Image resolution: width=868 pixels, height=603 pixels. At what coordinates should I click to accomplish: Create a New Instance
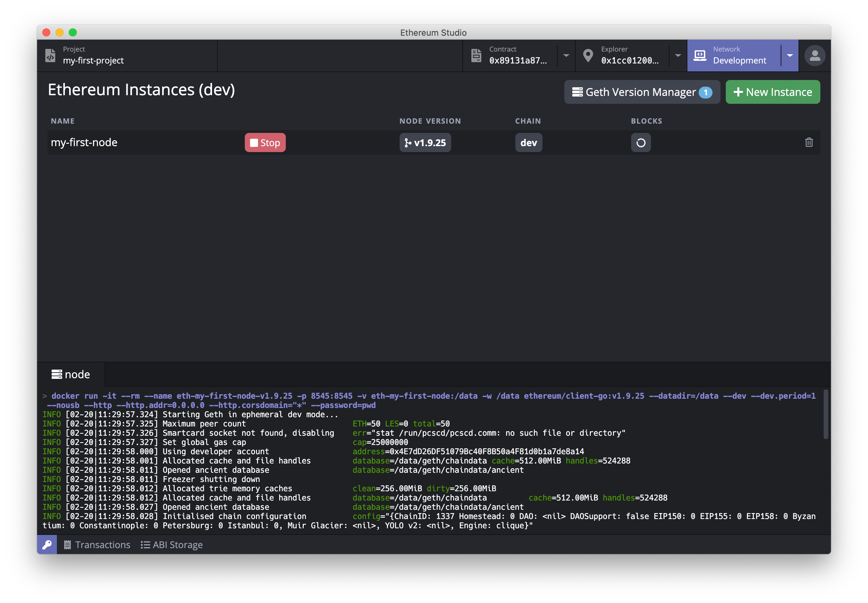click(772, 92)
